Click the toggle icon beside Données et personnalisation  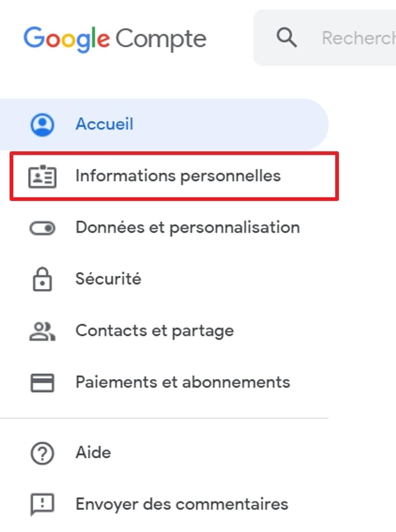(x=42, y=228)
